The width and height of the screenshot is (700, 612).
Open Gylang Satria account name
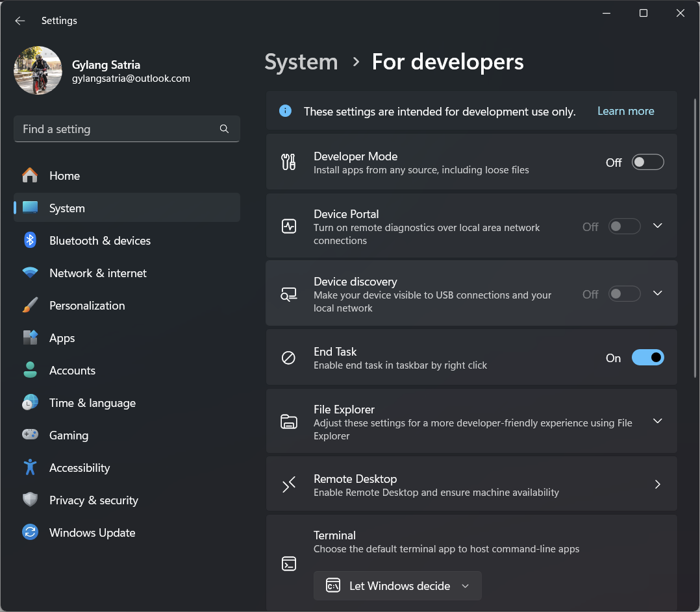click(x=106, y=65)
